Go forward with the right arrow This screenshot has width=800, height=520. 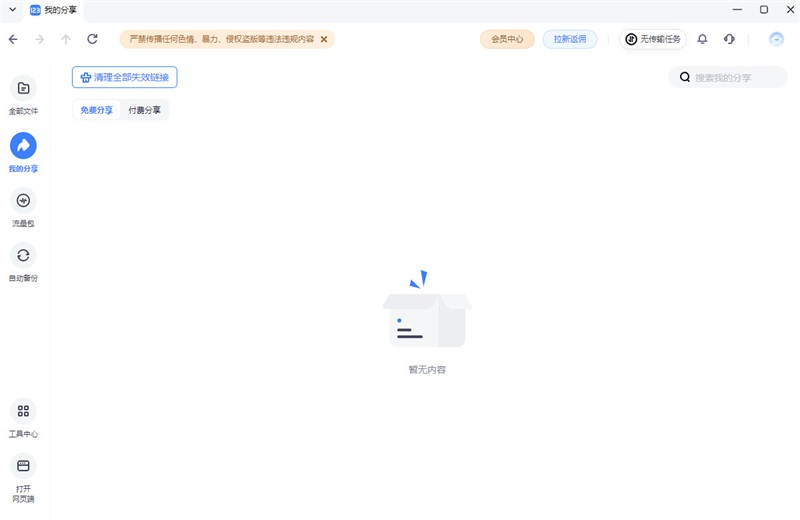pos(40,39)
